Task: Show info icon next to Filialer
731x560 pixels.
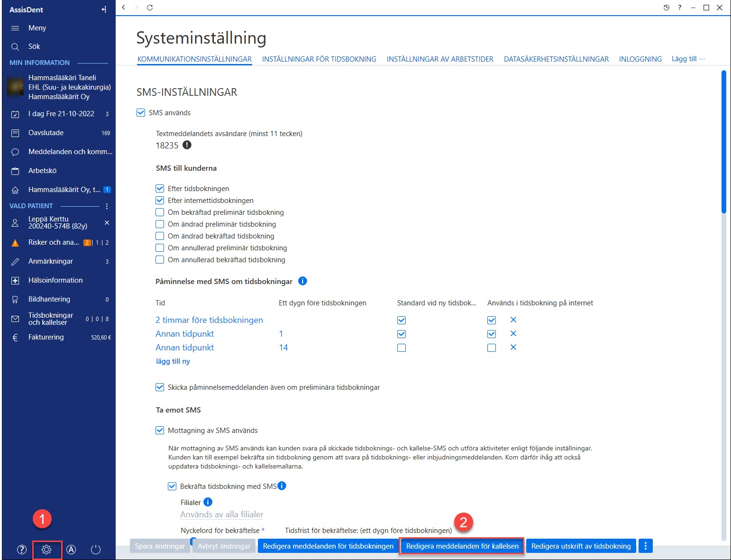Action: tap(208, 502)
